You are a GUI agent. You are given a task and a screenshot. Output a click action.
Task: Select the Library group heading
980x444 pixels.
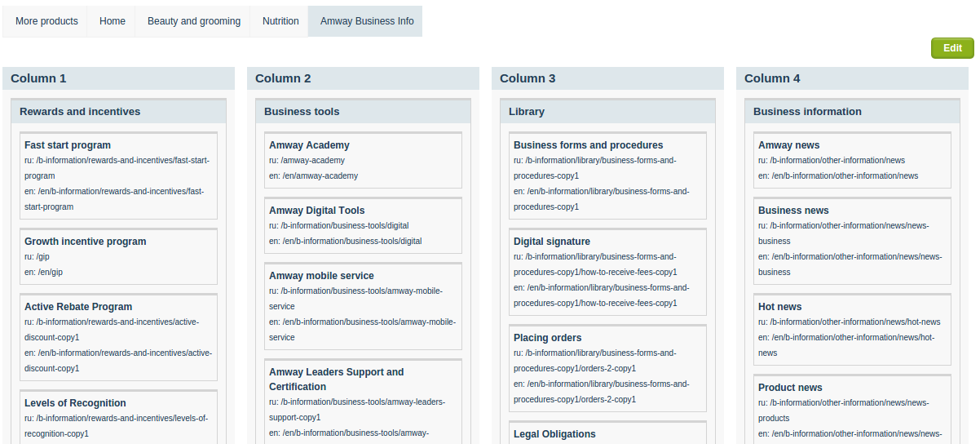(x=608, y=111)
